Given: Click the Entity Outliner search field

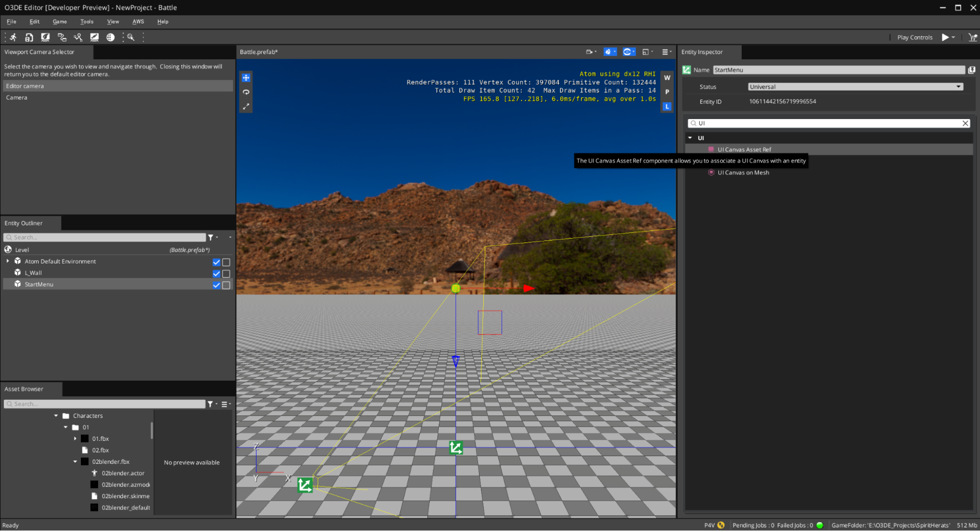Looking at the screenshot, I should (x=104, y=238).
